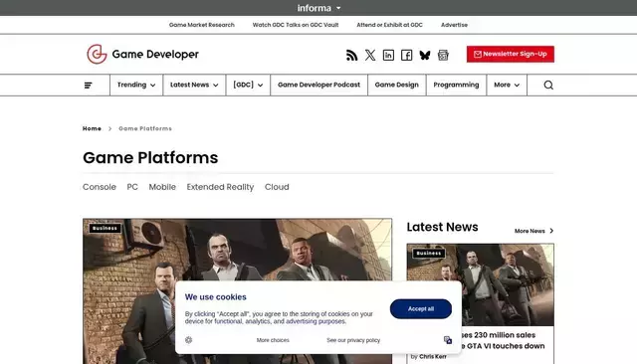Screen dimensions: 637x364
Task: Click the Game Platforms breadcrumb text
Action: [x=145, y=128]
